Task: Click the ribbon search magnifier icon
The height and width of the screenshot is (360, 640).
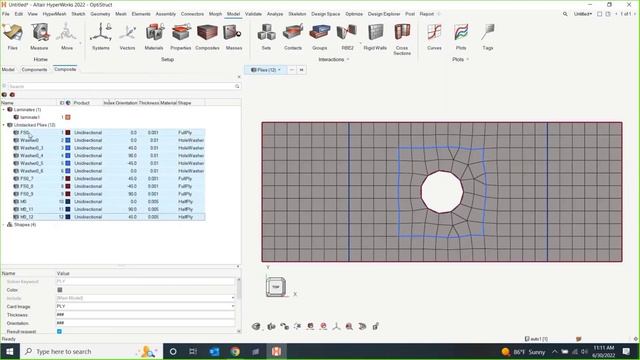Action: pyautogui.click(x=565, y=14)
